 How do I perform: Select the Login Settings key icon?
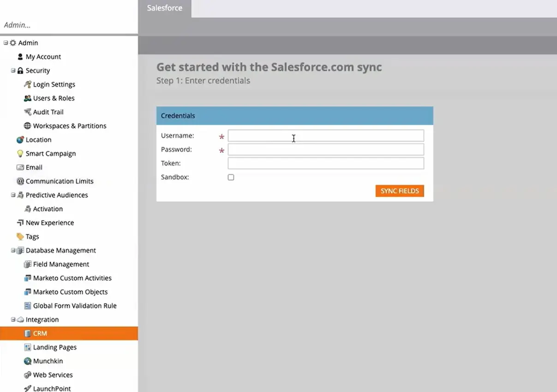(28, 84)
